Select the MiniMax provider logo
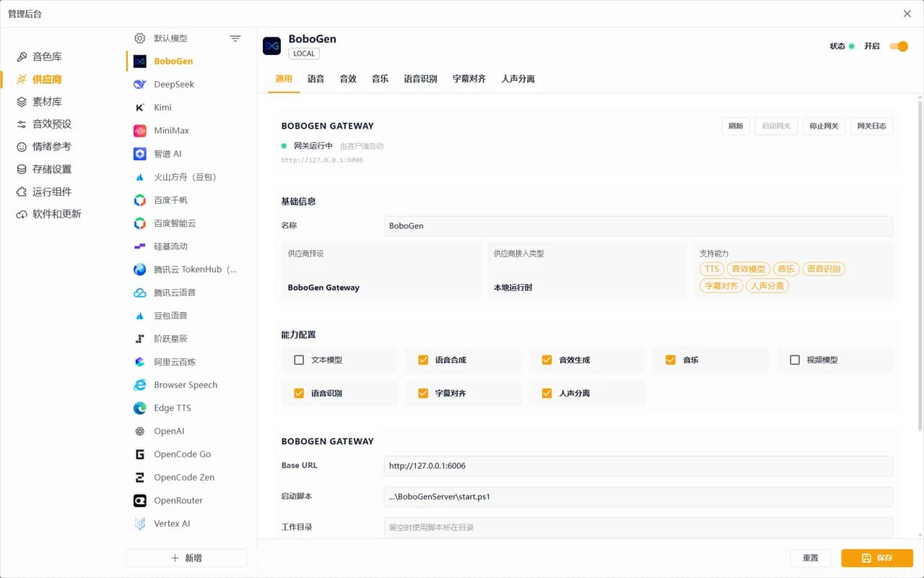 140,131
